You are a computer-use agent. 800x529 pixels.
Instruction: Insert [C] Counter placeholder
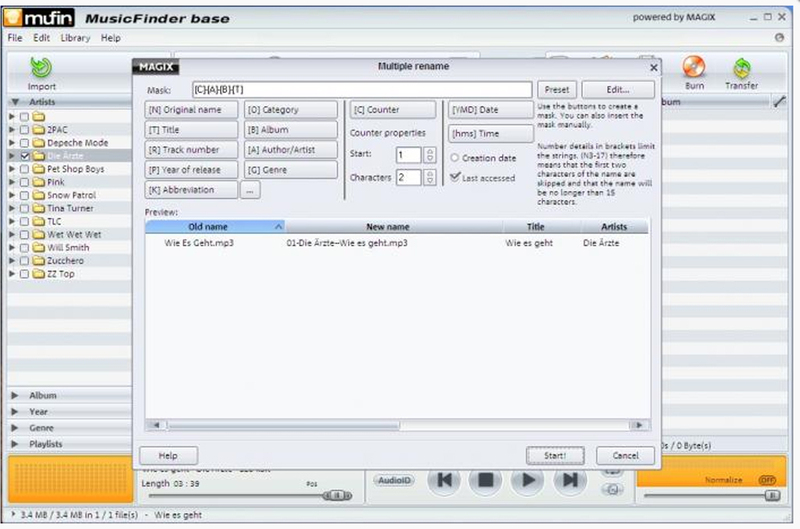pos(393,110)
